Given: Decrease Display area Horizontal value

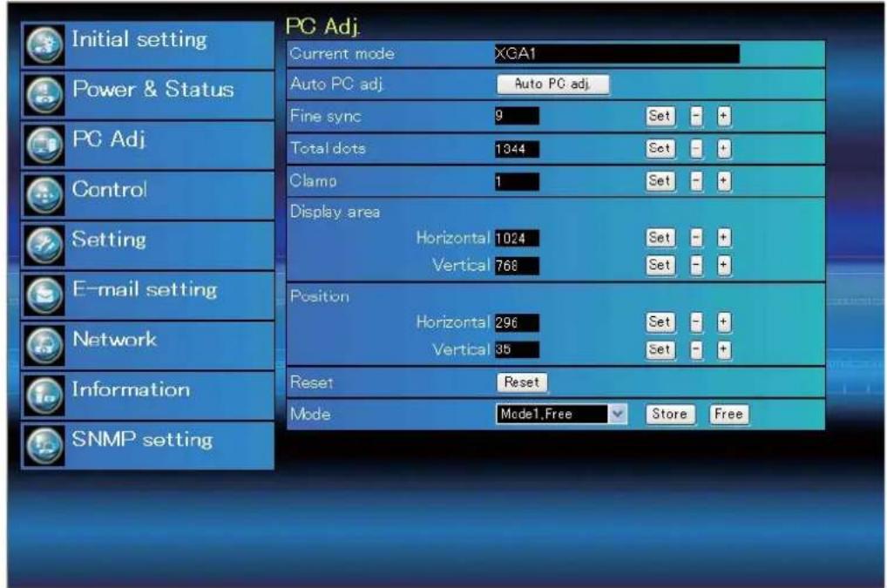Looking at the screenshot, I should point(696,238).
